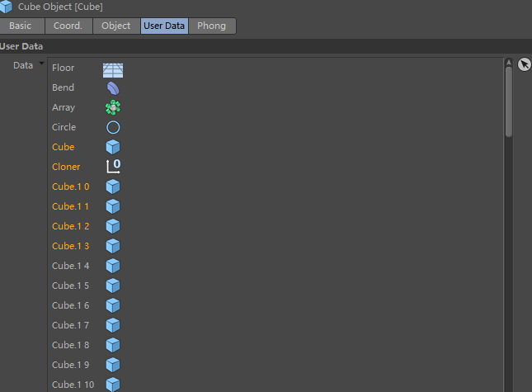Image resolution: width=532 pixels, height=392 pixels.
Task: Click the Array object icon
Action: [113, 107]
